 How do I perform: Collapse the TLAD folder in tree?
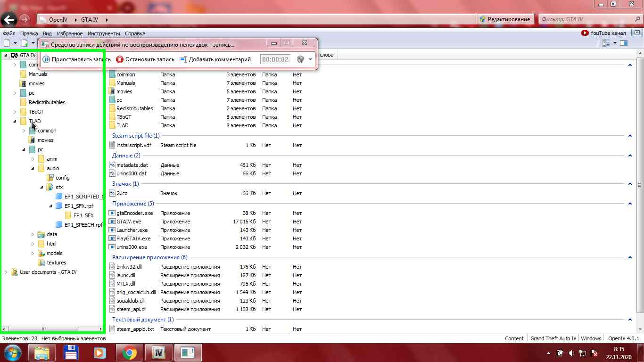tap(15, 121)
